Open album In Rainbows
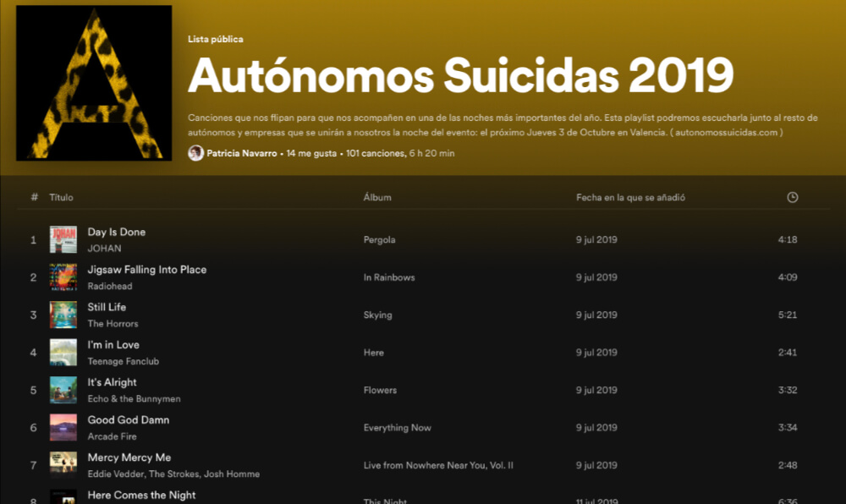Image resolution: width=846 pixels, height=504 pixels. pos(389,277)
